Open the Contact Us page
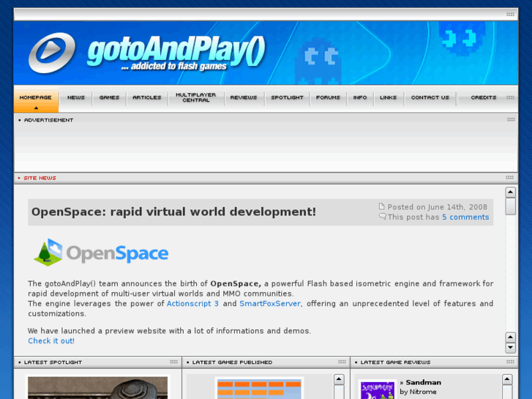The height and width of the screenshot is (399, 532). 430,98
